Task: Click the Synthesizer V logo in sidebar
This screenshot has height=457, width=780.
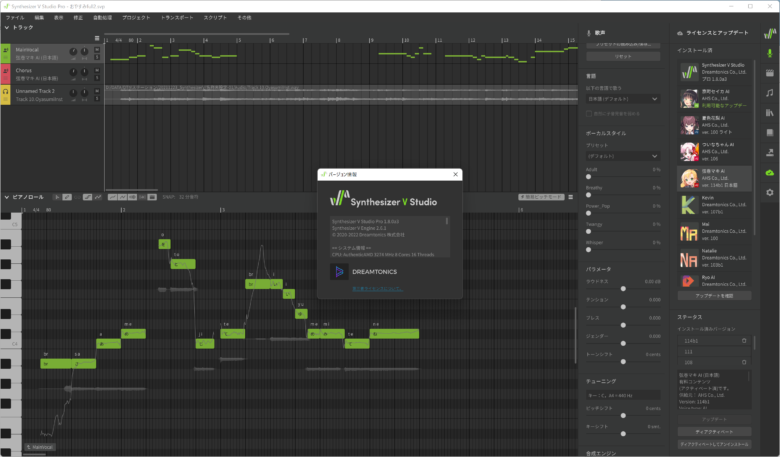Action: point(770,33)
